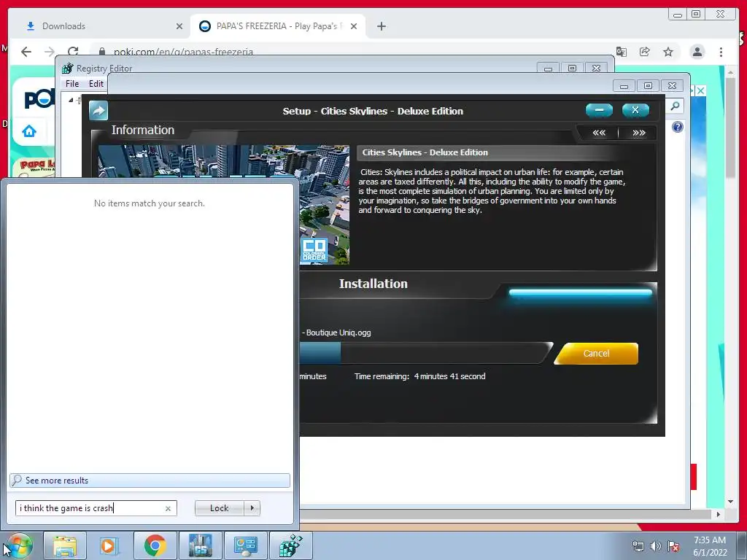Click the network tray icon
This screenshot has height=560, width=747.
pyautogui.click(x=638, y=546)
